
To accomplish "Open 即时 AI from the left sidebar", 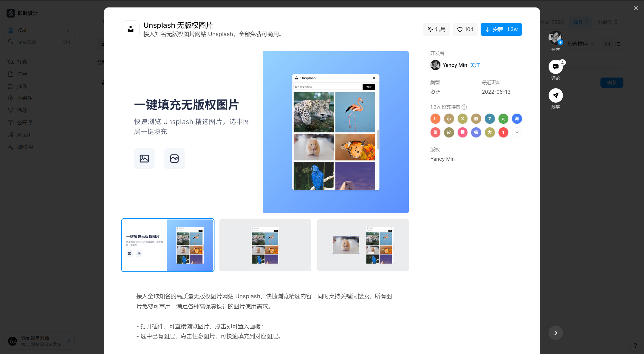I will coord(25,147).
